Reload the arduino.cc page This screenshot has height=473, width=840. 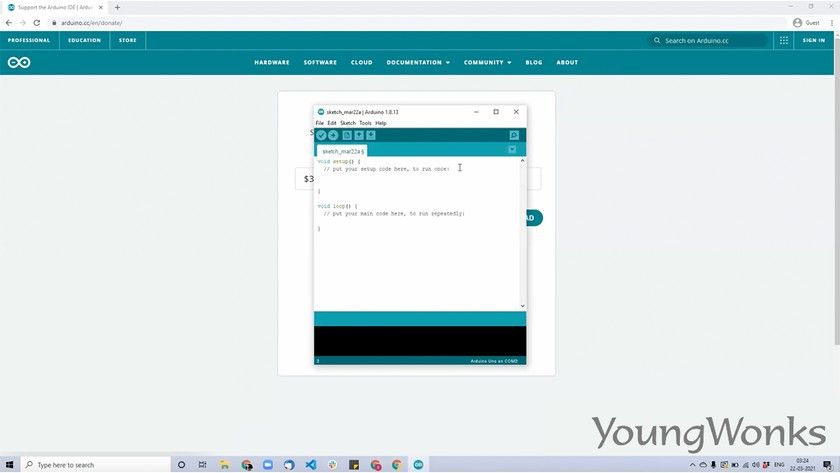(36, 23)
